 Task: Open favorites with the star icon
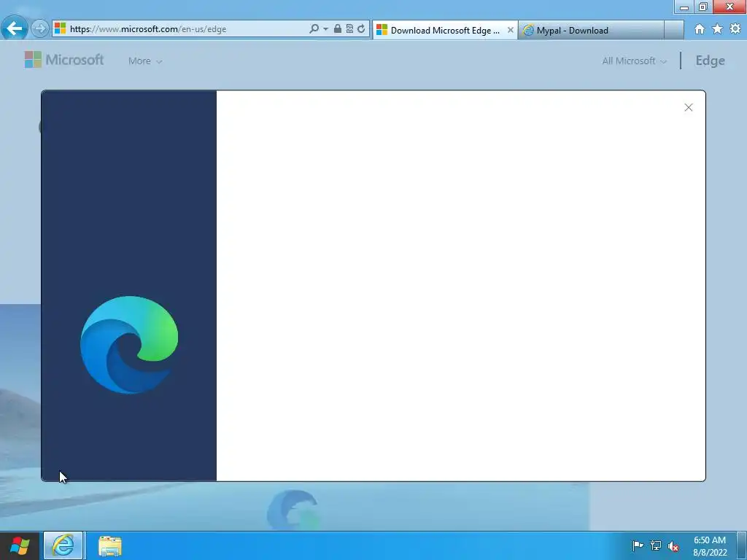[x=718, y=29]
